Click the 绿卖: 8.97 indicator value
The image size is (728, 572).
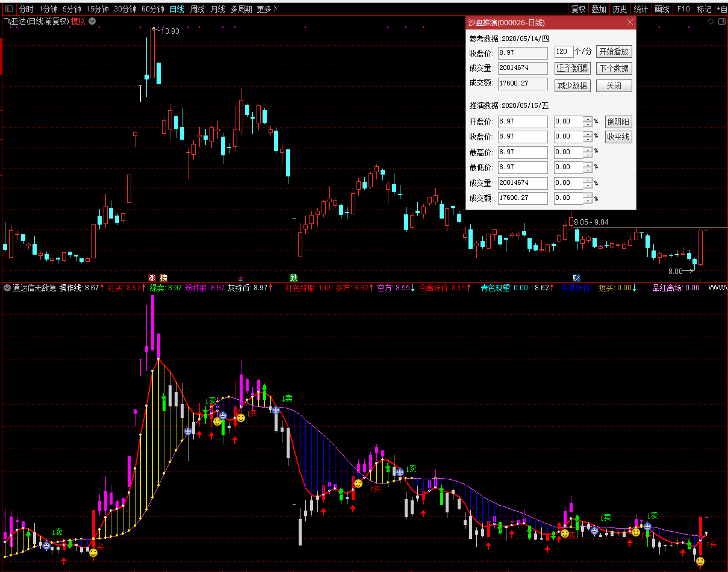(x=166, y=288)
